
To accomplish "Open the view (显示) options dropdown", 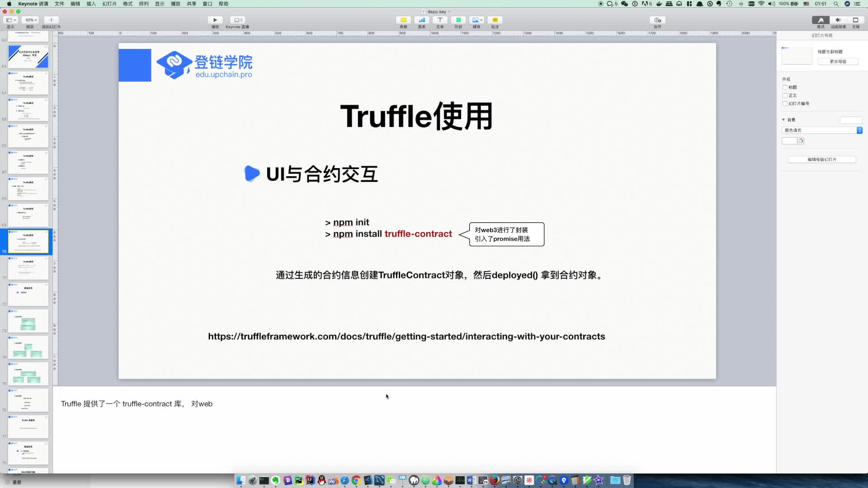I will [10, 20].
